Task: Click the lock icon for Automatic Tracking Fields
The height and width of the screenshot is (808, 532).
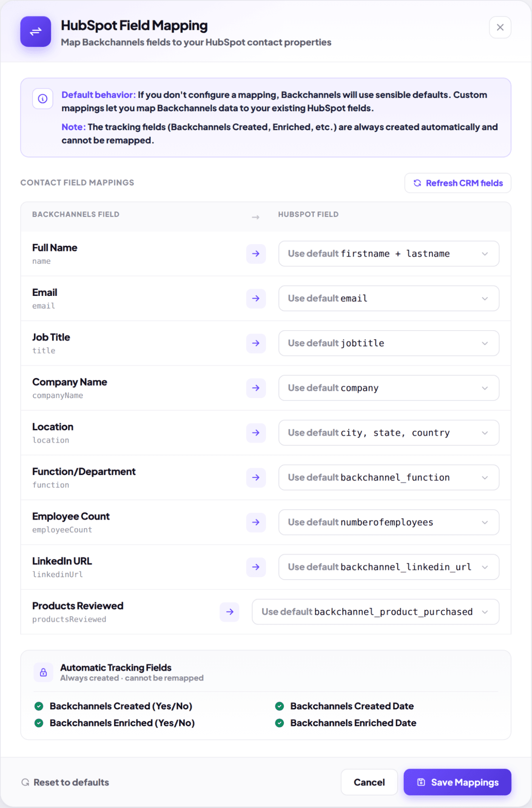Action: 43,673
